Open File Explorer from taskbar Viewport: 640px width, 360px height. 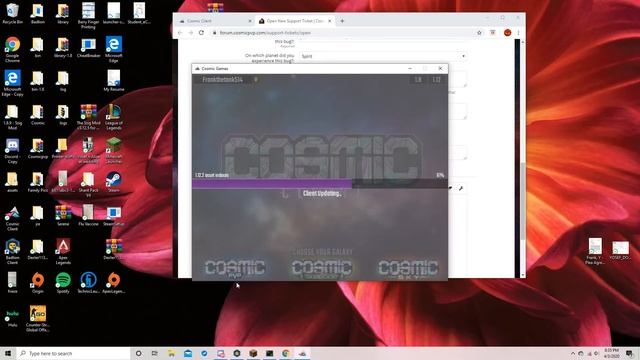pos(171,353)
